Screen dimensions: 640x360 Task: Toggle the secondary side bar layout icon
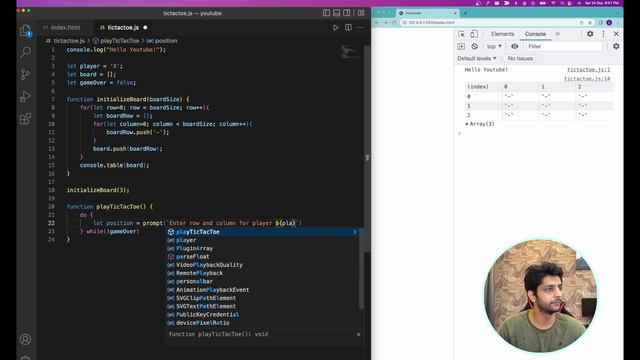coord(347,13)
